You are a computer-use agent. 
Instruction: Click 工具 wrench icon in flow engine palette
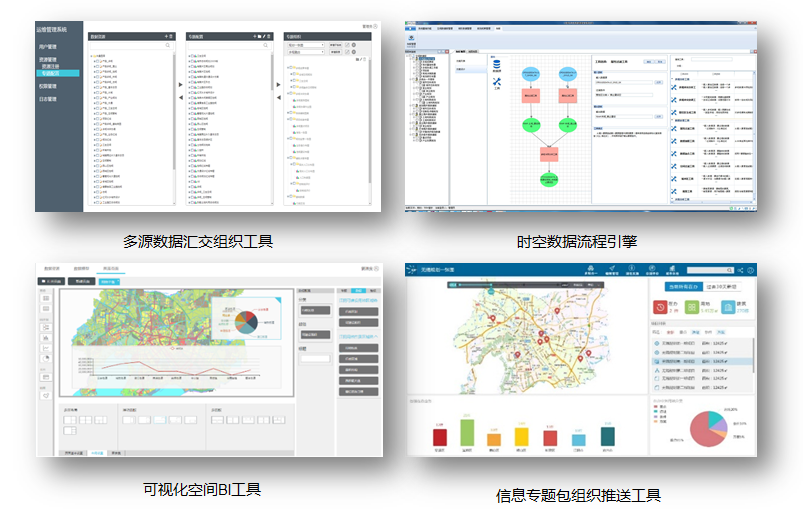click(x=496, y=82)
